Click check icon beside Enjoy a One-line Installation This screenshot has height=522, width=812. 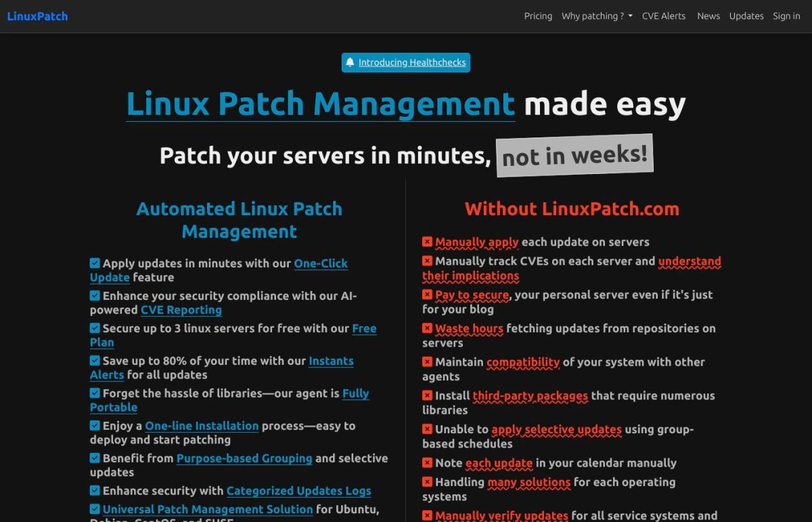tap(95, 425)
